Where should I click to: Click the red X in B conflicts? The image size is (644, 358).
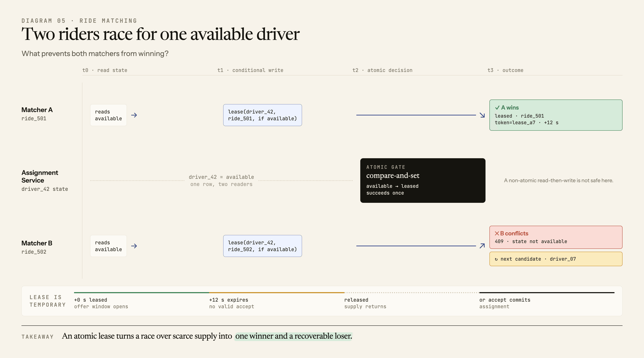[497, 233]
